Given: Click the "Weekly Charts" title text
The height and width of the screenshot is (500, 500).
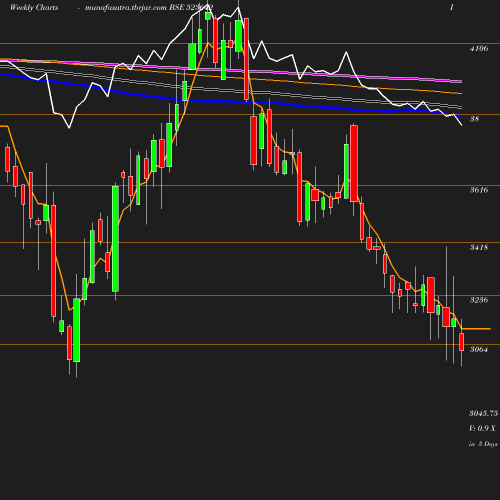Looking at the screenshot, I should pos(34,8).
